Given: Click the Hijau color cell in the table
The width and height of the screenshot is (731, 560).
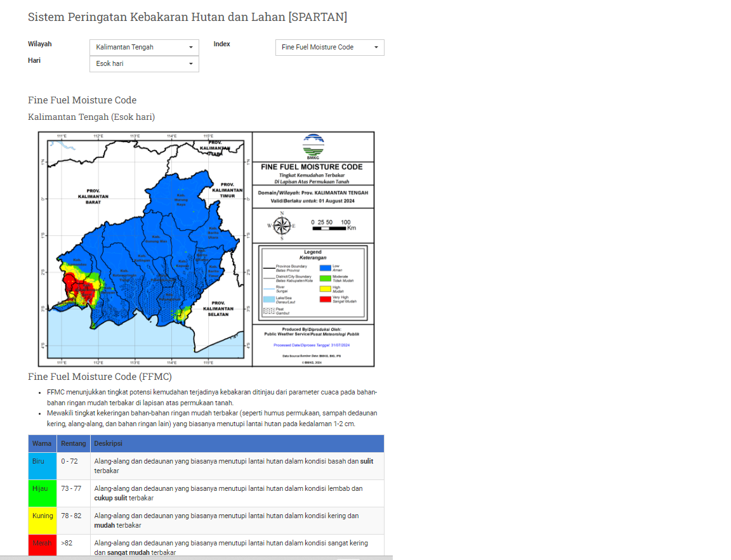Looking at the screenshot, I should [x=43, y=493].
